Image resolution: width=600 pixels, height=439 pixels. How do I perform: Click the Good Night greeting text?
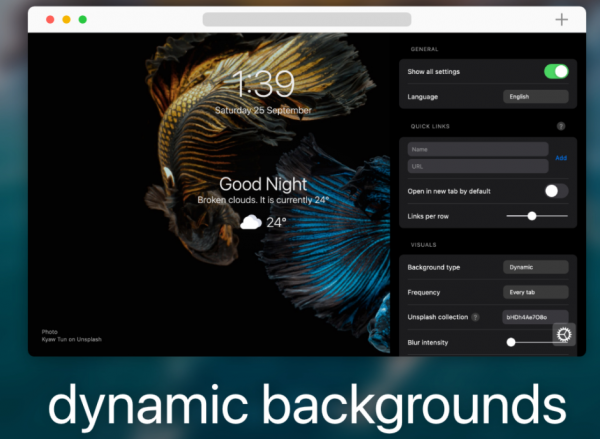(263, 184)
